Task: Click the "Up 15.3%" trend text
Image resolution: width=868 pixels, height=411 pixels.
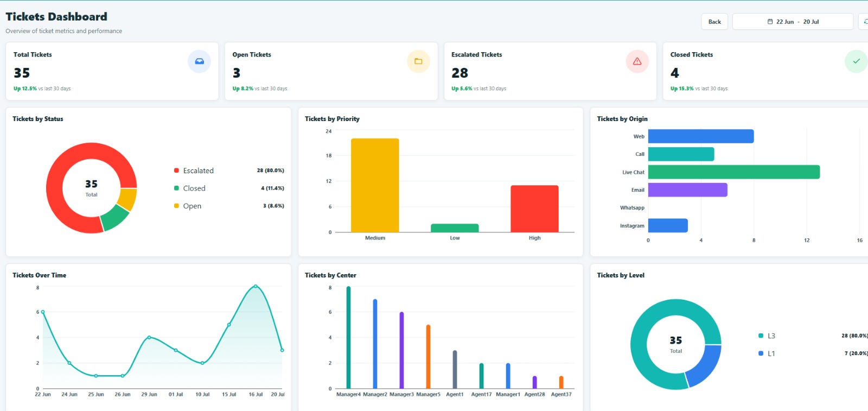Action: pos(682,88)
